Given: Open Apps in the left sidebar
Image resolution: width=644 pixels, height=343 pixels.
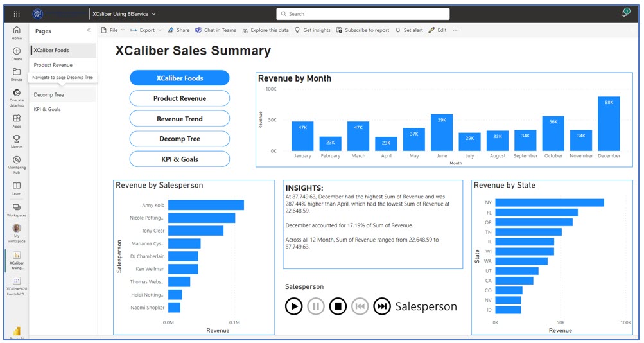Looking at the screenshot, I should coord(17,121).
